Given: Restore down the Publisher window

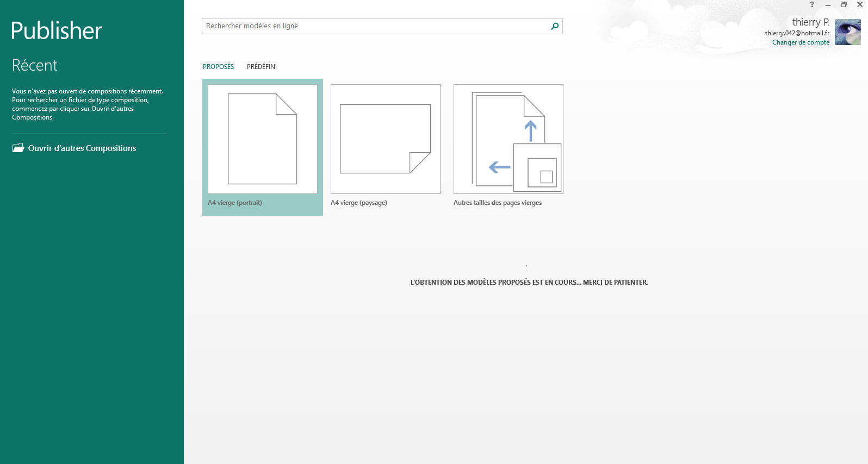Looking at the screenshot, I should click(844, 4).
